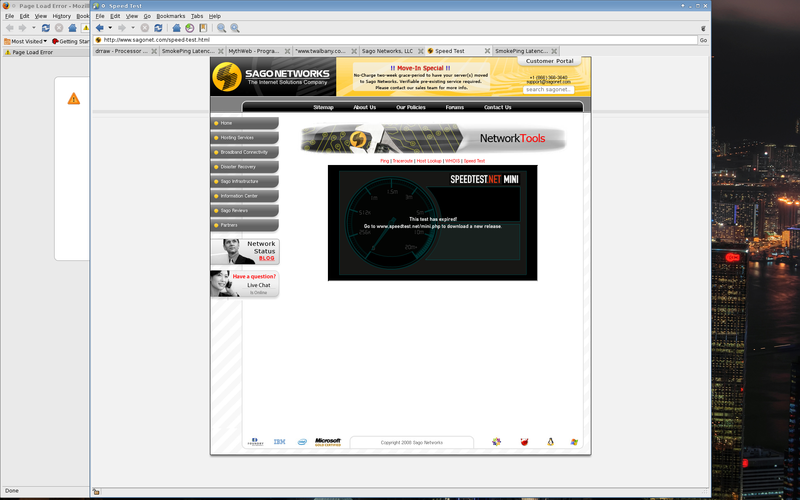800x500 pixels.
Task: Zoom out using the first magnifier icon
Action: (x=221, y=28)
